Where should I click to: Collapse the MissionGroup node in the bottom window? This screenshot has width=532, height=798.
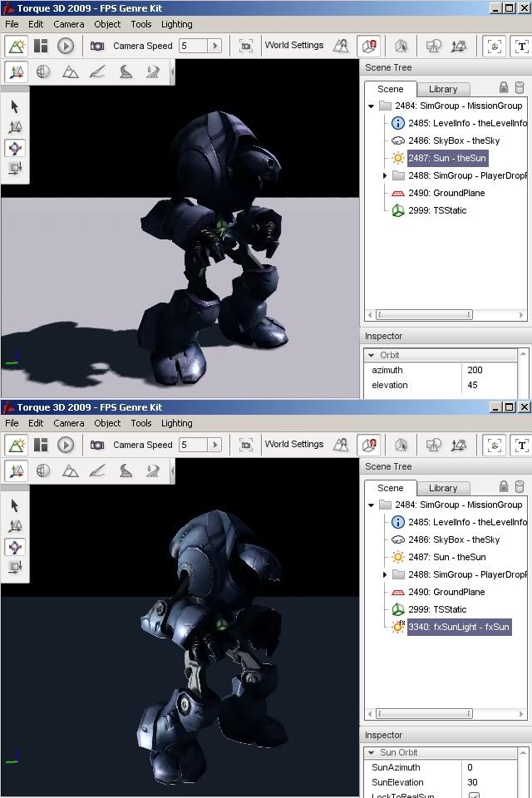pyautogui.click(x=372, y=505)
